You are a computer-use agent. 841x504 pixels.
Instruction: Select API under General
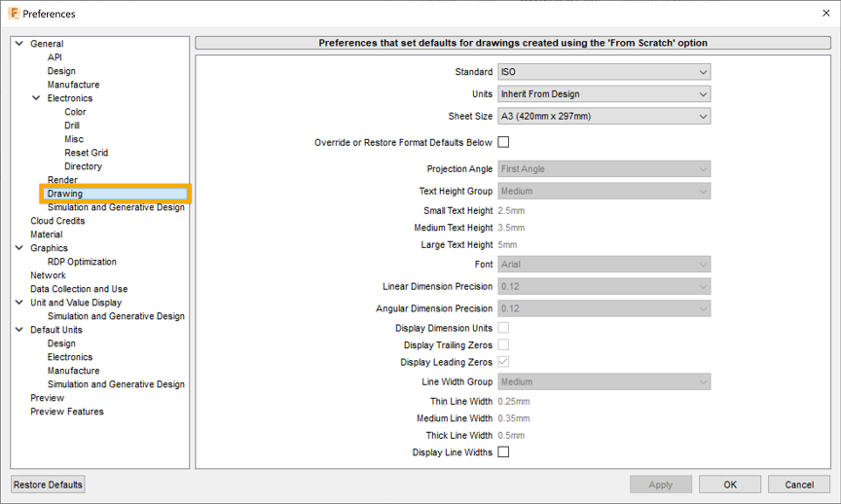click(55, 57)
